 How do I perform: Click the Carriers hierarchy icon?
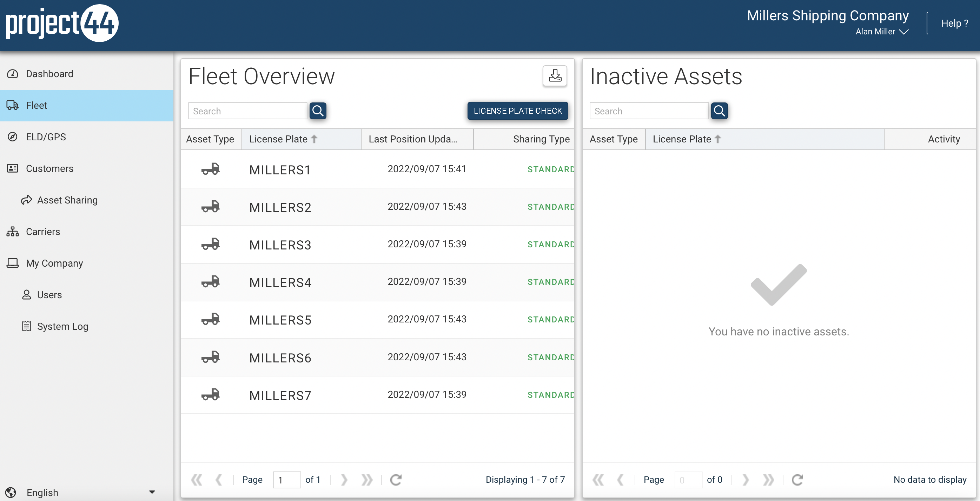pos(13,232)
